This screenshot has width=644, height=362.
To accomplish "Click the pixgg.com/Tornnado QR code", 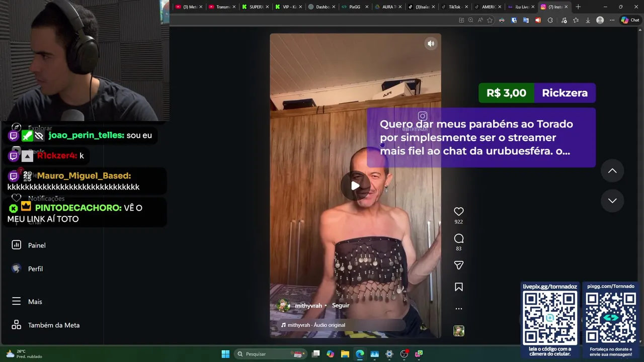I will (611, 318).
